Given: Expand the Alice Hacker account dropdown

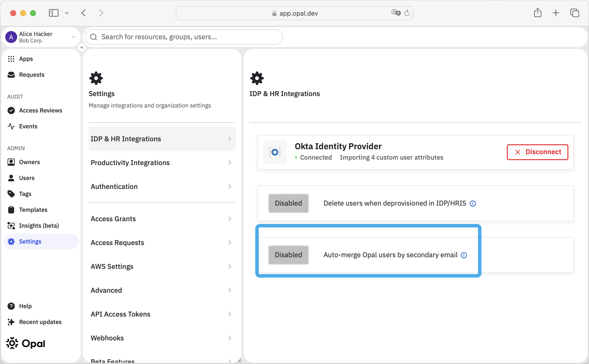Looking at the screenshot, I should (74, 37).
